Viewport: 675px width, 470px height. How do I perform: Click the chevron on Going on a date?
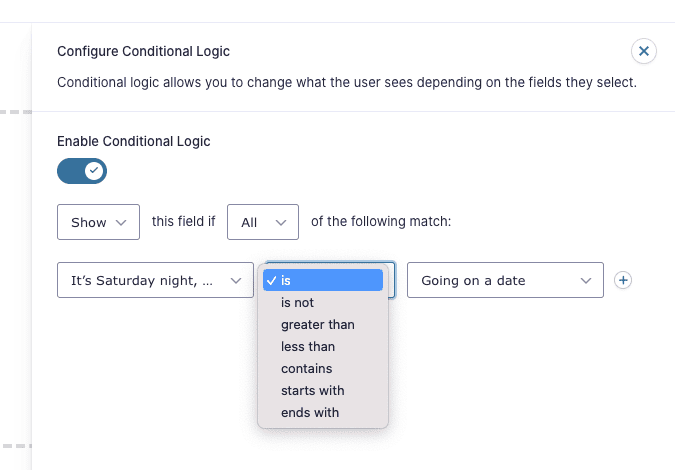click(585, 281)
